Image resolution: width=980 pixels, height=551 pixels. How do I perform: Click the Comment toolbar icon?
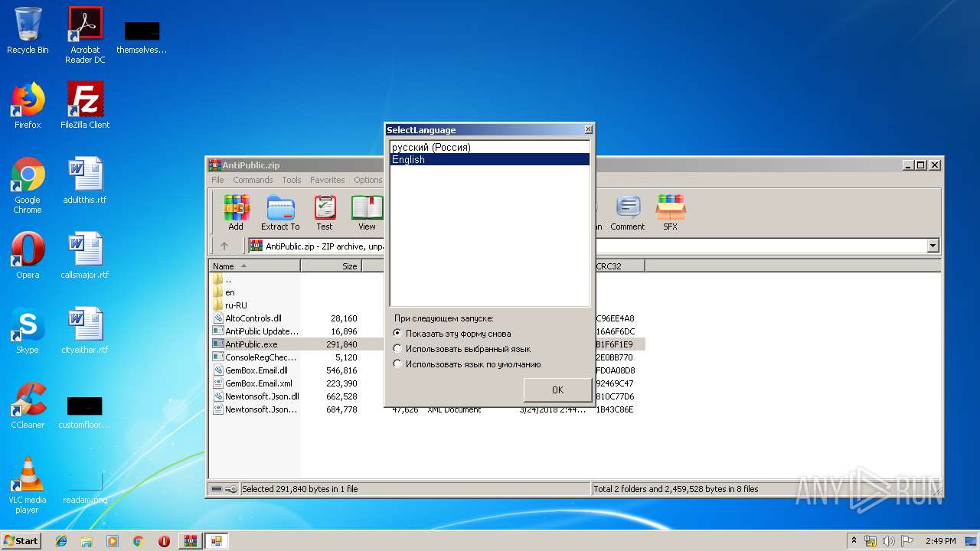click(628, 213)
